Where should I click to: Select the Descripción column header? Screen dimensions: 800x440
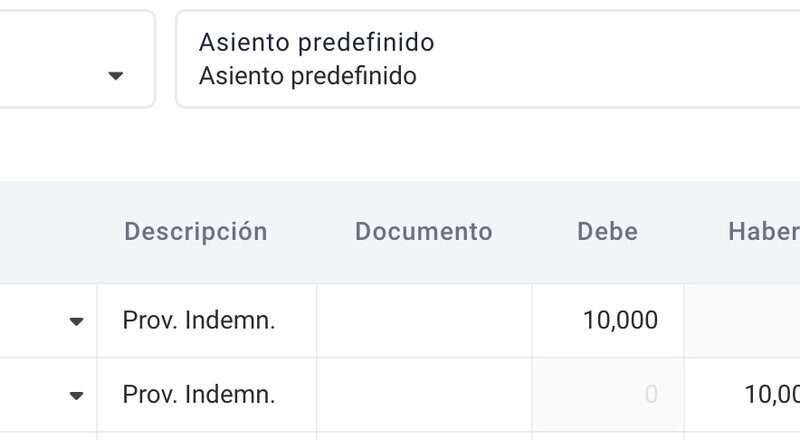tap(196, 231)
